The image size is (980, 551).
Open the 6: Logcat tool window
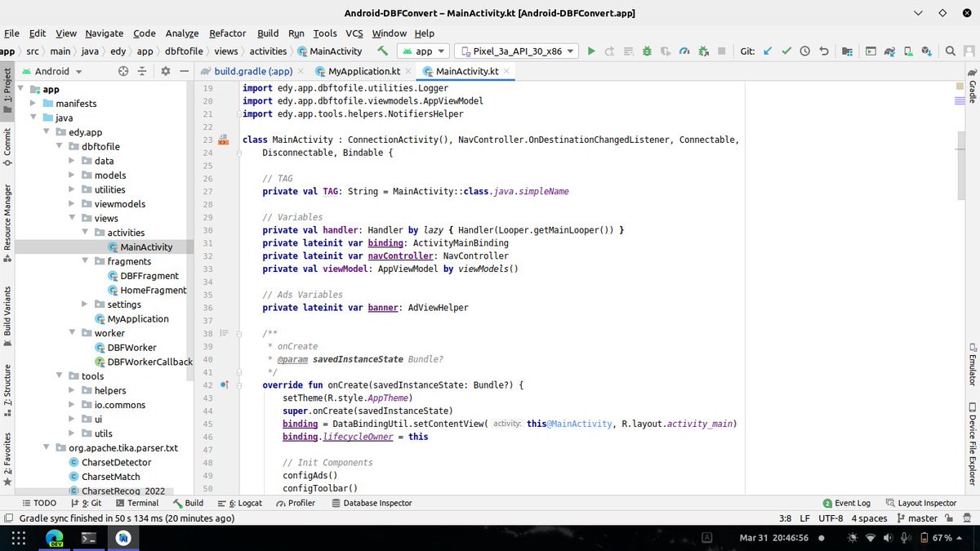(240, 503)
